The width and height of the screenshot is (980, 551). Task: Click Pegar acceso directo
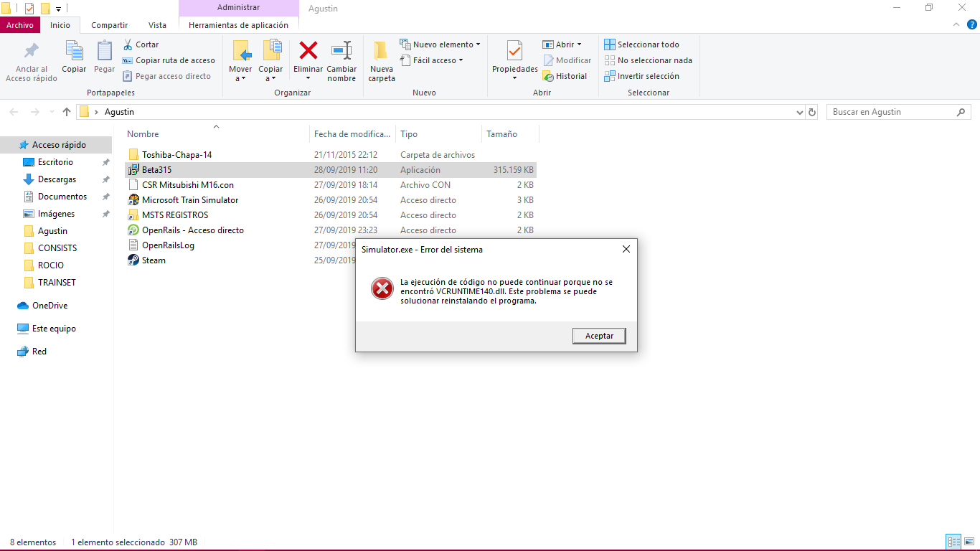click(x=166, y=76)
